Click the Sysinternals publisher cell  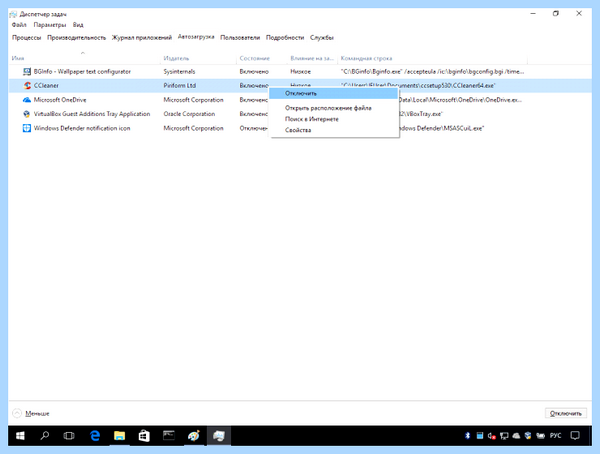(179, 72)
